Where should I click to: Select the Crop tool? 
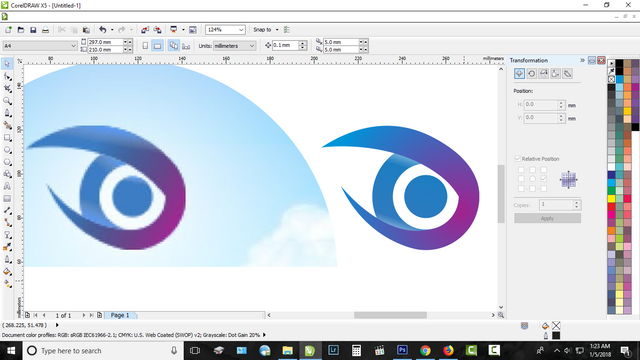pyautogui.click(x=7, y=89)
